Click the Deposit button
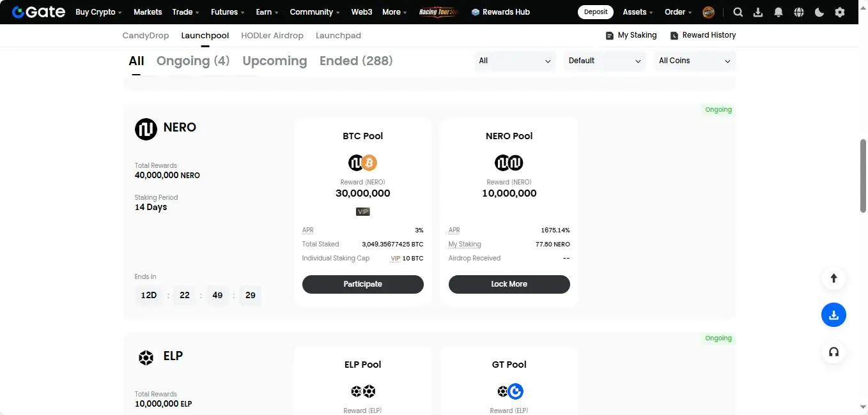868x415 pixels. point(596,12)
